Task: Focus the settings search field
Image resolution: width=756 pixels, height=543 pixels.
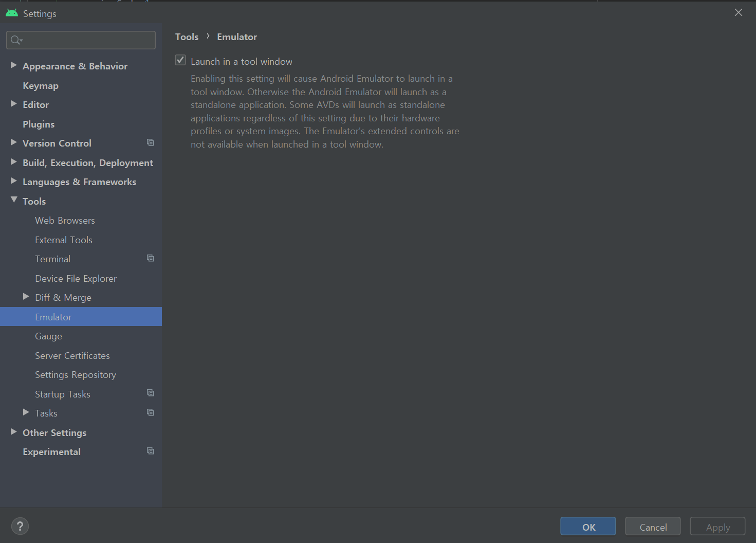Action: coord(81,40)
